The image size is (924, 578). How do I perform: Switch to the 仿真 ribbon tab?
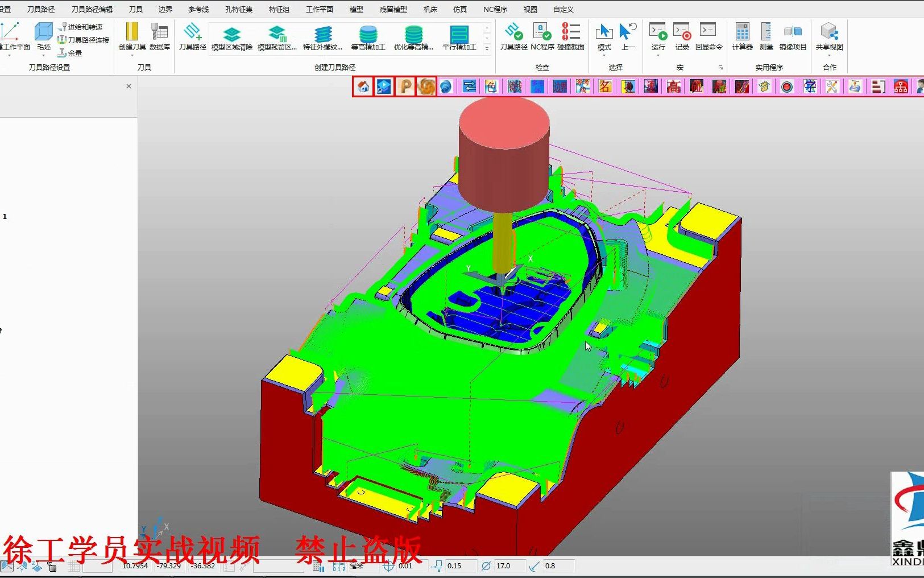tap(459, 9)
